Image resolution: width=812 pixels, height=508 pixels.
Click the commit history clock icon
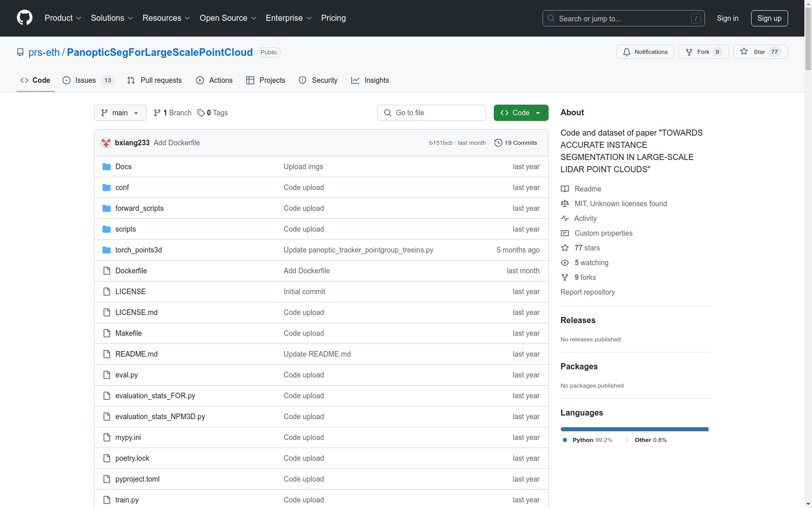pyautogui.click(x=498, y=143)
